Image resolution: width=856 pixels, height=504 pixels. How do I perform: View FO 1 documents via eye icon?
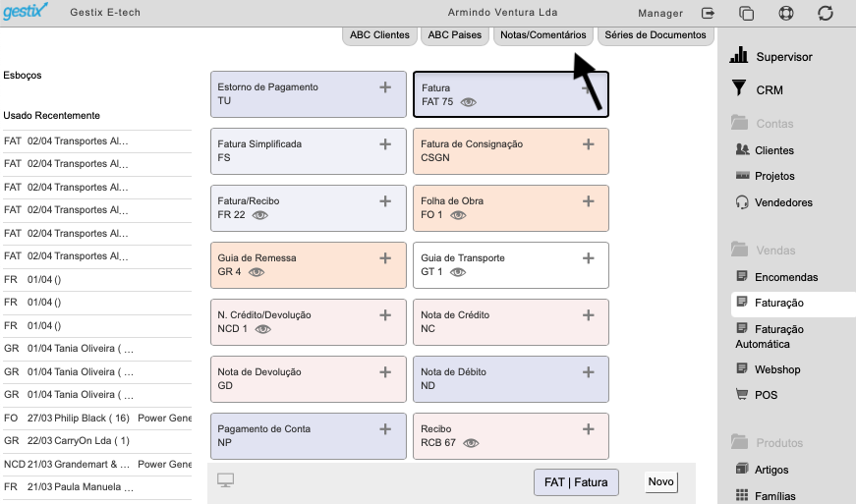point(458,215)
